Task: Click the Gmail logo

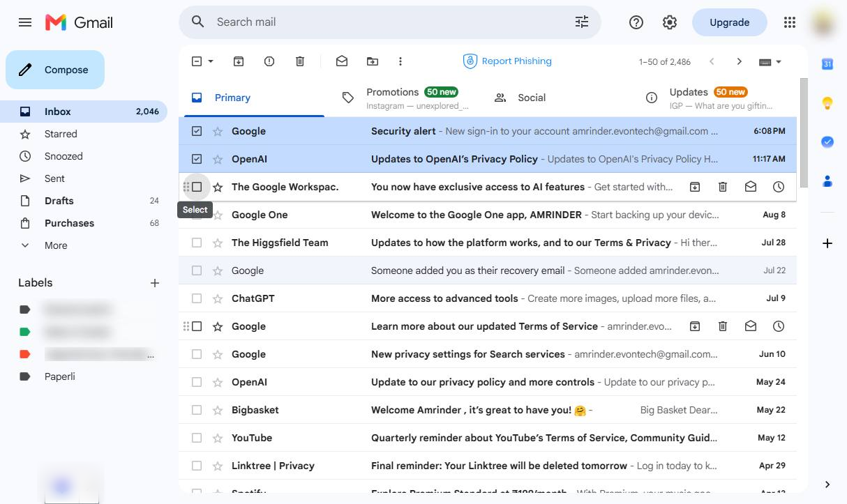Action: [x=79, y=22]
